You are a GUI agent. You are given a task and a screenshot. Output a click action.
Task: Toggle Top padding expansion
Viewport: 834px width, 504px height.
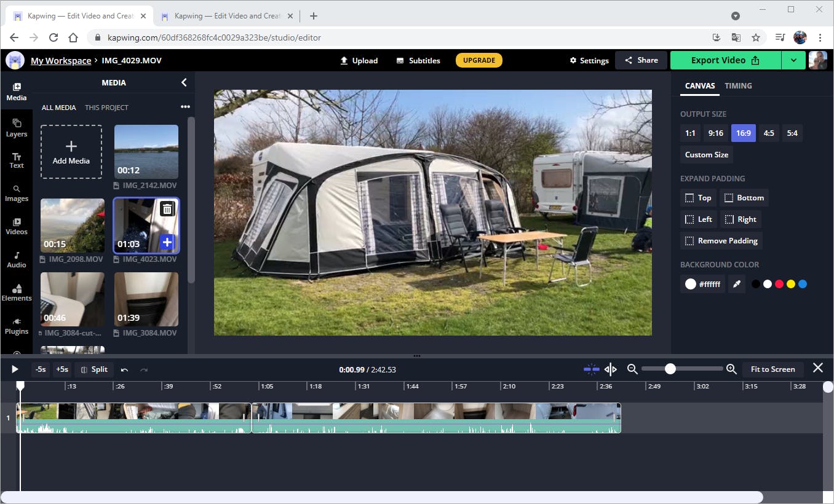point(698,198)
